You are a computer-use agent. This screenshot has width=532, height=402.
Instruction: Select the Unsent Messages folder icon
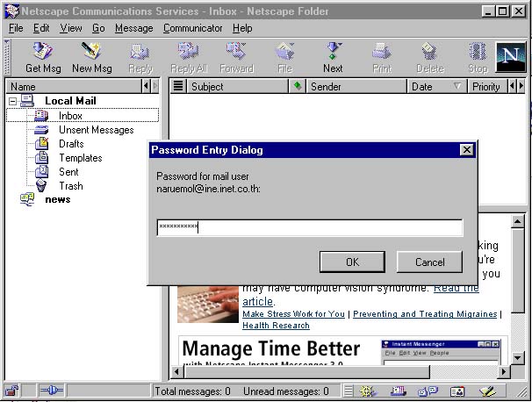[41, 130]
